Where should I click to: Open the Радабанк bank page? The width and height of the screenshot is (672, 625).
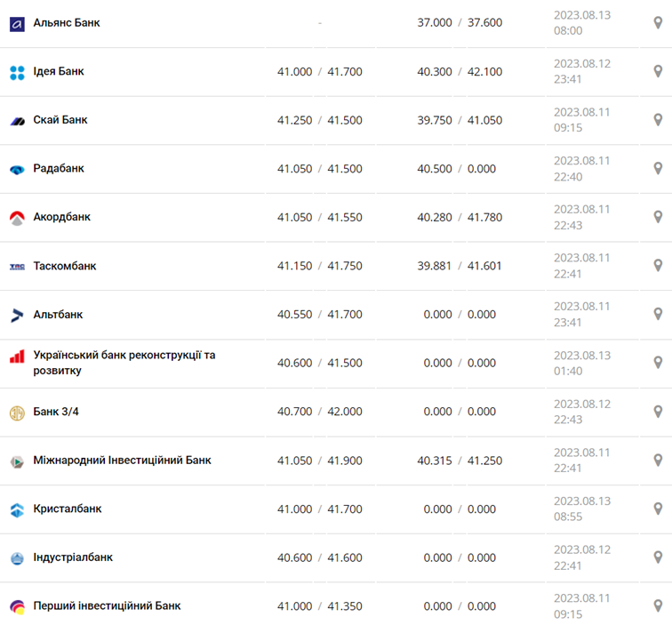pos(59,168)
